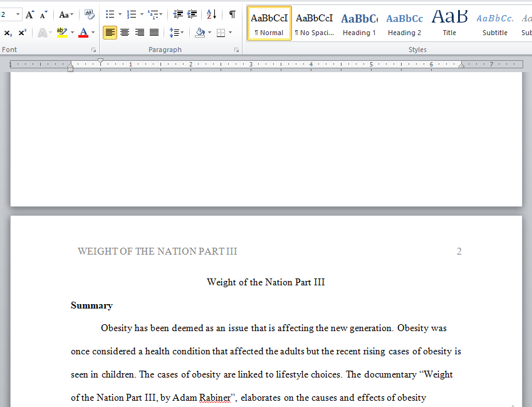The height and width of the screenshot is (407, 532).
Task: Expand the multilevel list dropdown
Action: click(161, 14)
